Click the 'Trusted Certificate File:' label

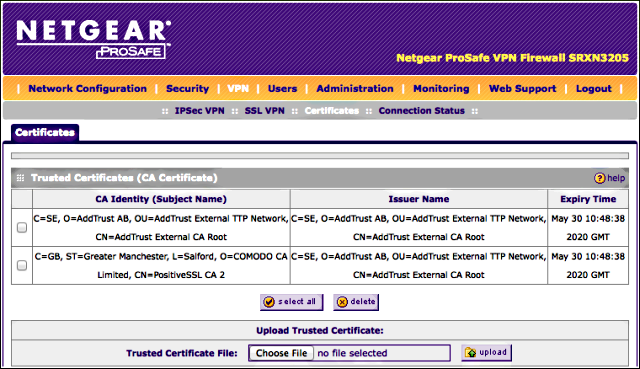click(182, 353)
